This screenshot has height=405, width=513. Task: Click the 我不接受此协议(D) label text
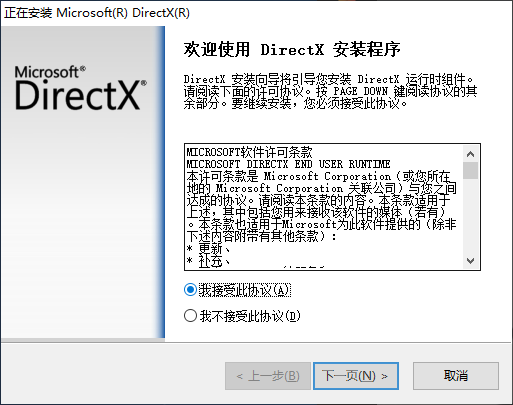tap(250, 316)
